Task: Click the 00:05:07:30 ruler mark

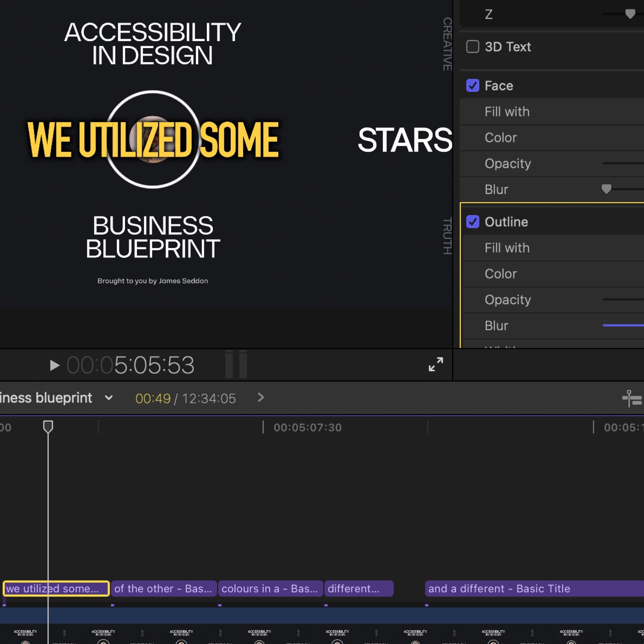Action: point(308,427)
